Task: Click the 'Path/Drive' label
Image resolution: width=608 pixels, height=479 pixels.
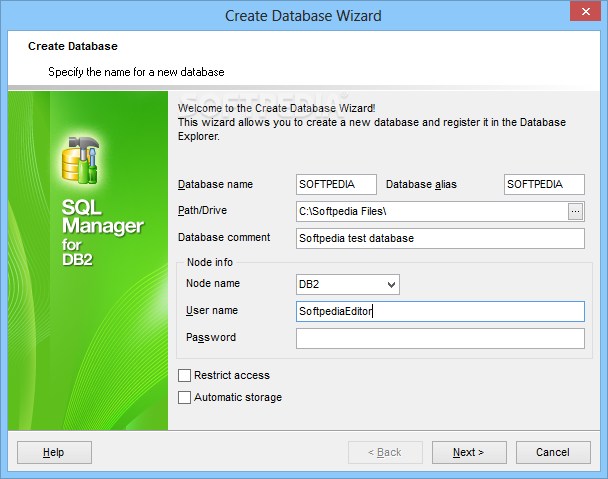Action: point(202,210)
